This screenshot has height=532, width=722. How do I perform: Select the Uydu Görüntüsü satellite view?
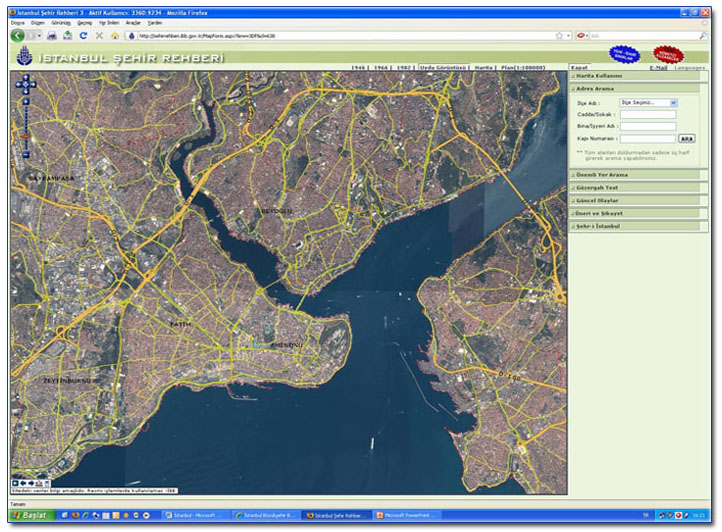tap(442, 68)
